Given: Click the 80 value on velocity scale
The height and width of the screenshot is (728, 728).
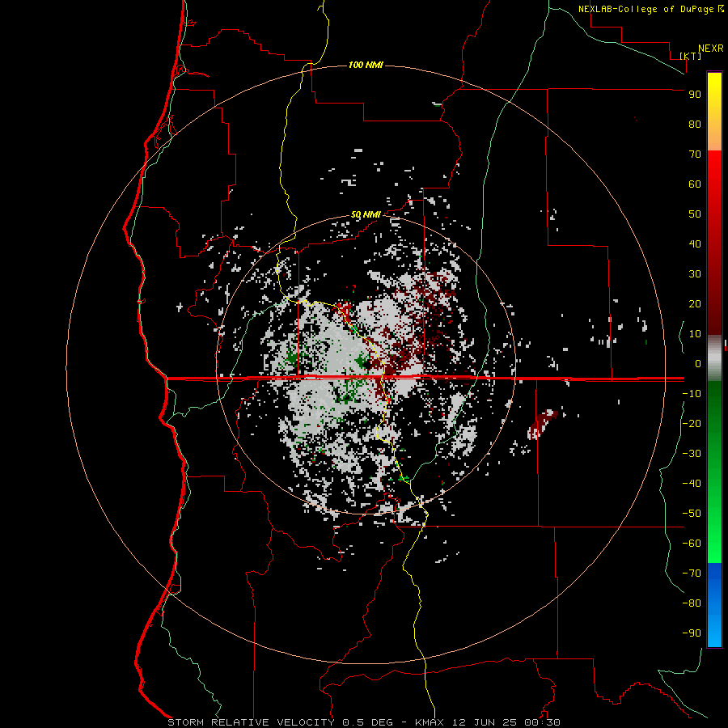Looking at the screenshot, I should coord(695,125).
